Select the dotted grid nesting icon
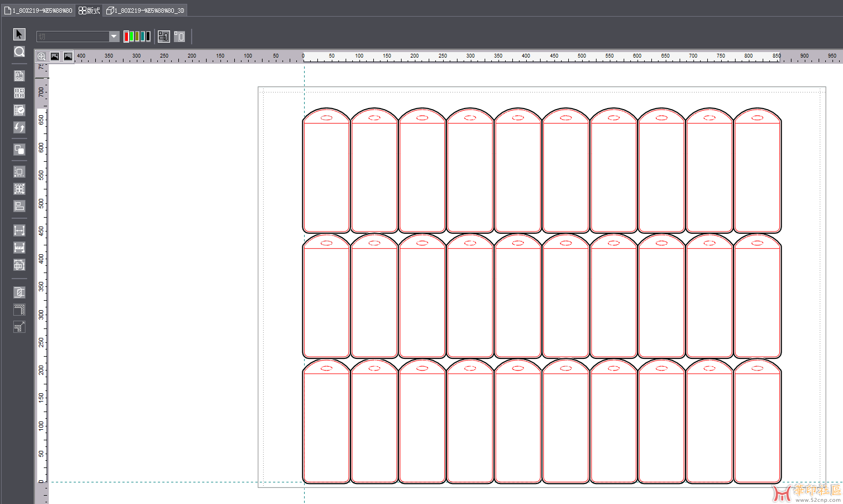The image size is (843, 504). (19, 189)
